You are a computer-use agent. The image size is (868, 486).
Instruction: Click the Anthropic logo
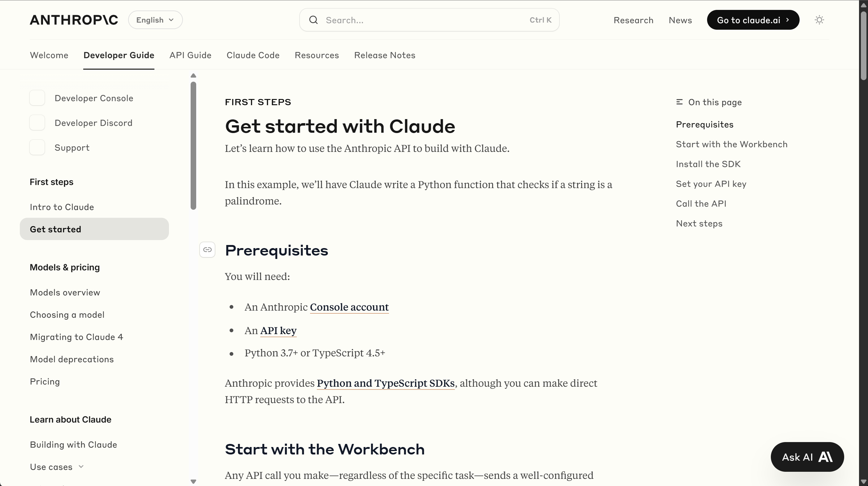74,20
